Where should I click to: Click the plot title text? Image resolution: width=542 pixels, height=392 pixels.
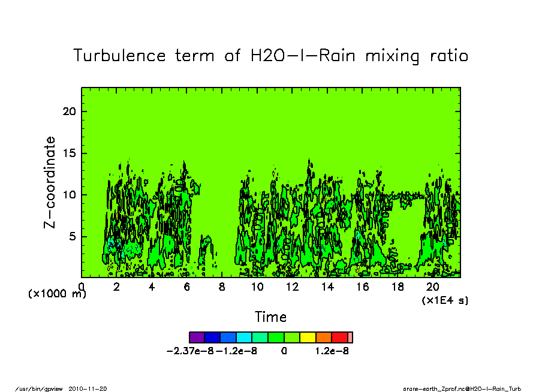(x=270, y=56)
